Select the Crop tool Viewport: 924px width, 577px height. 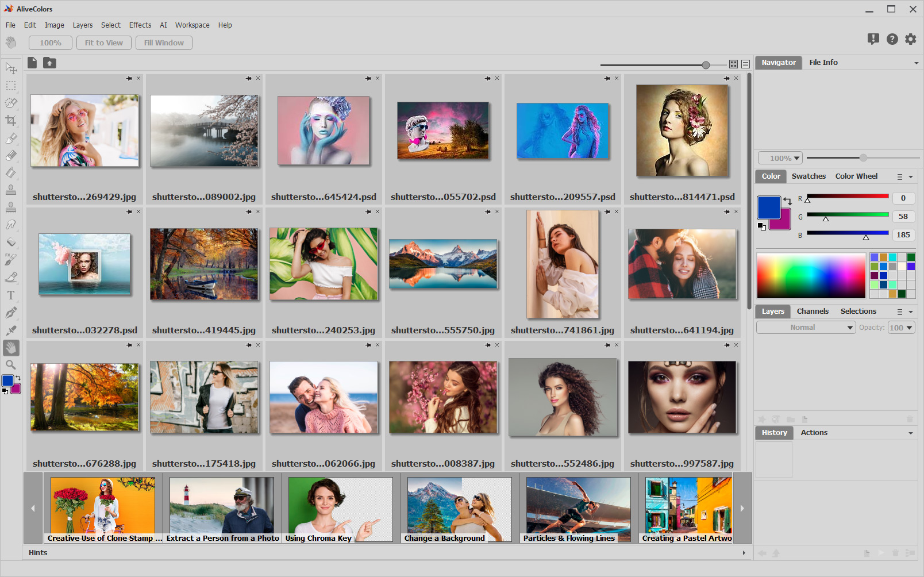click(11, 121)
